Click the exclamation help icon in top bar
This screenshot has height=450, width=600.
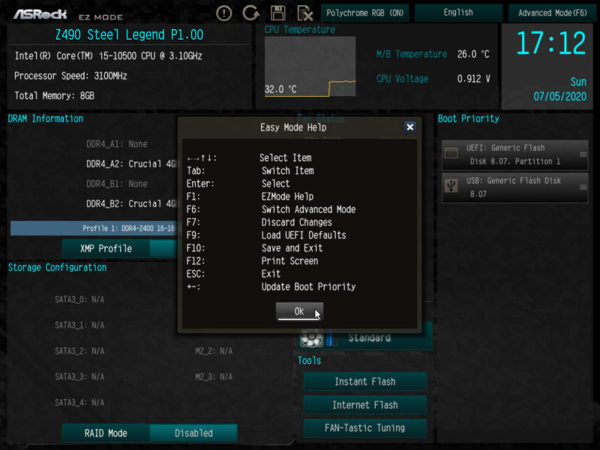[x=224, y=13]
